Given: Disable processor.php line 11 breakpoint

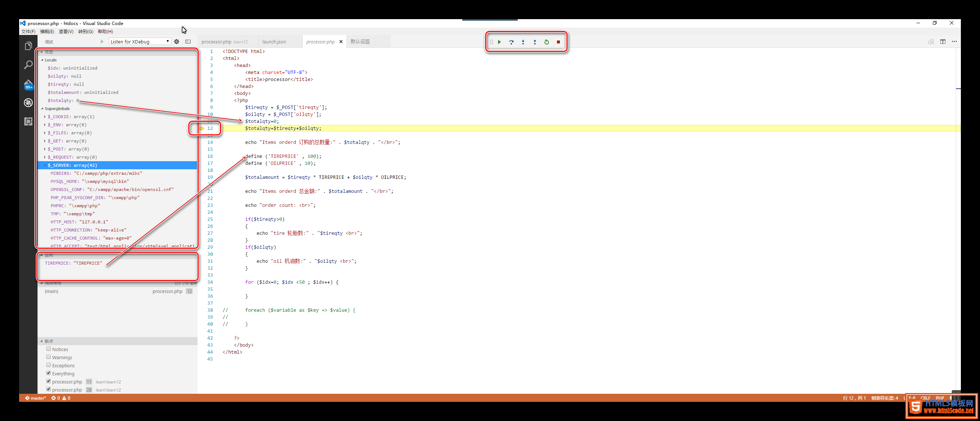Looking at the screenshot, I should [49, 381].
